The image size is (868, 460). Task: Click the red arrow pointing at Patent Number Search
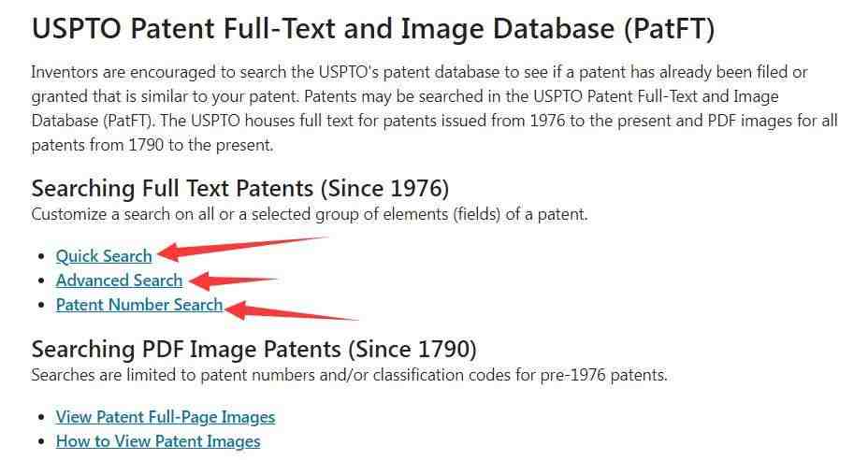[x=292, y=311]
